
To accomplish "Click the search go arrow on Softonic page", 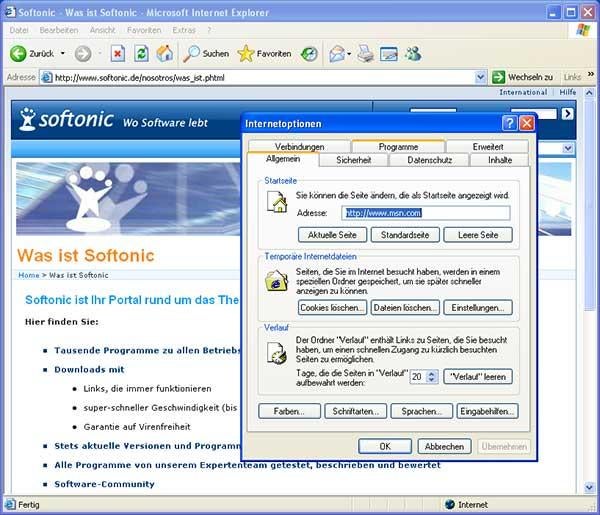I will pyautogui.click(x=567, y=113).
